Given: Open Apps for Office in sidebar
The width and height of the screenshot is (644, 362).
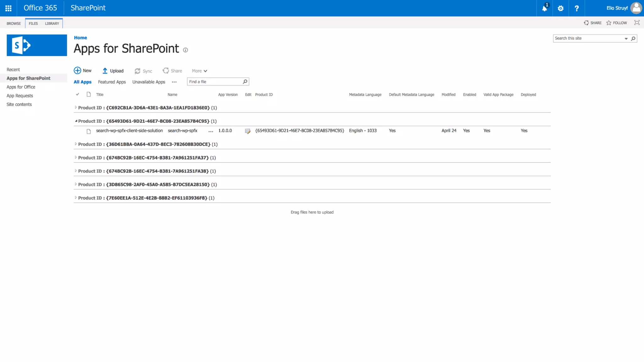Looking at the screenshot, I should (21, 87).
